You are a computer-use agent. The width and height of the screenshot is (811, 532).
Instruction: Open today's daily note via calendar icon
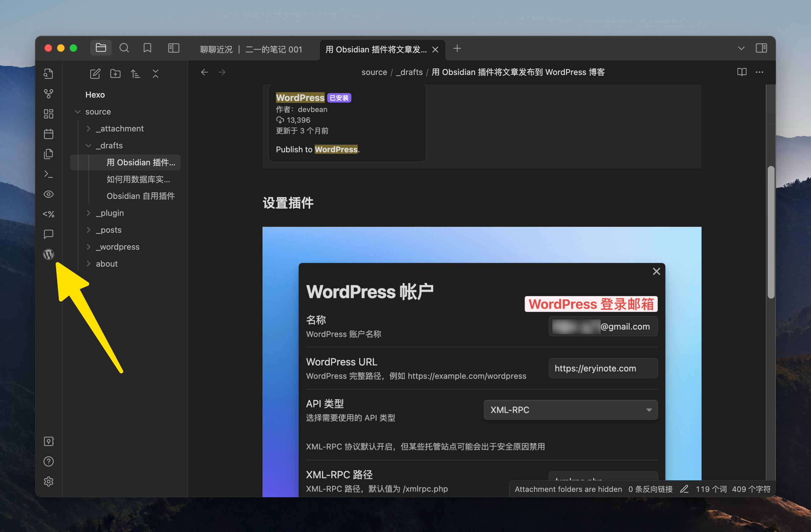[x=49, y=134]
